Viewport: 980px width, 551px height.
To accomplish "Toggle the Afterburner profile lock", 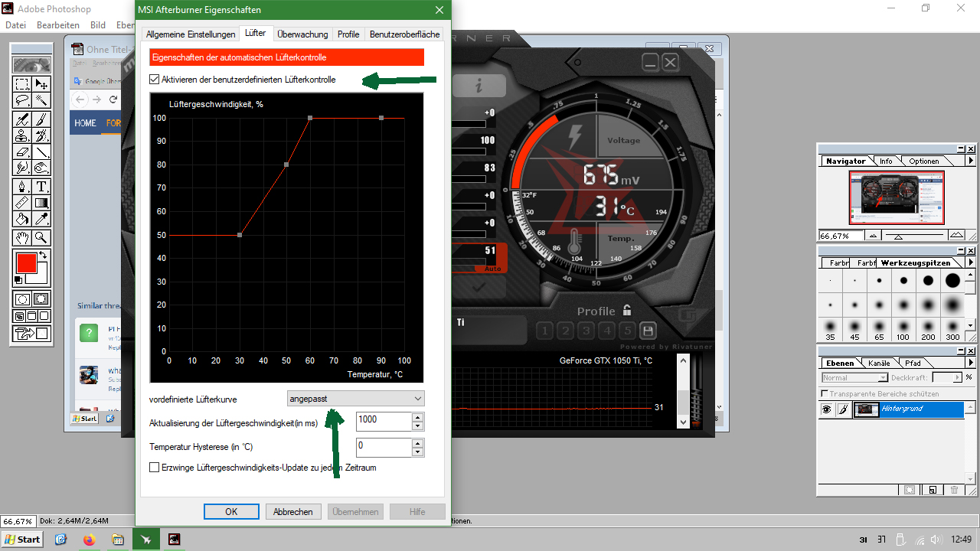I will pos(627,310).
